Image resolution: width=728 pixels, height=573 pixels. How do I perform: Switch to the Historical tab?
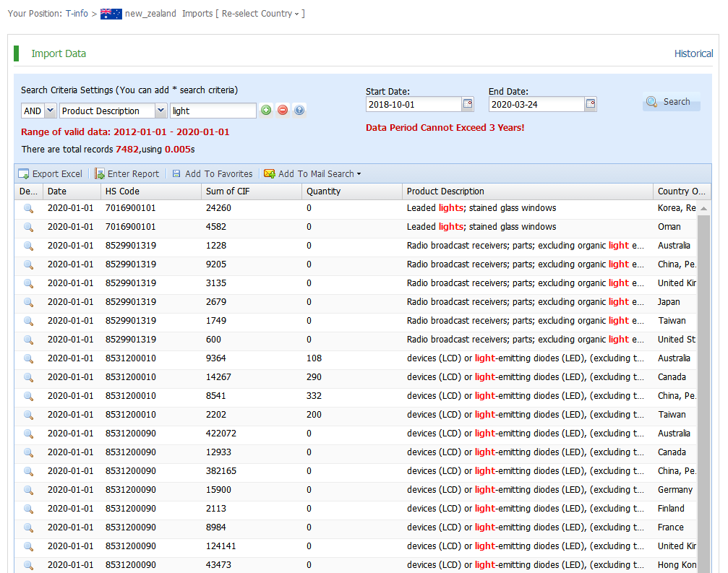tap(693, 53)
